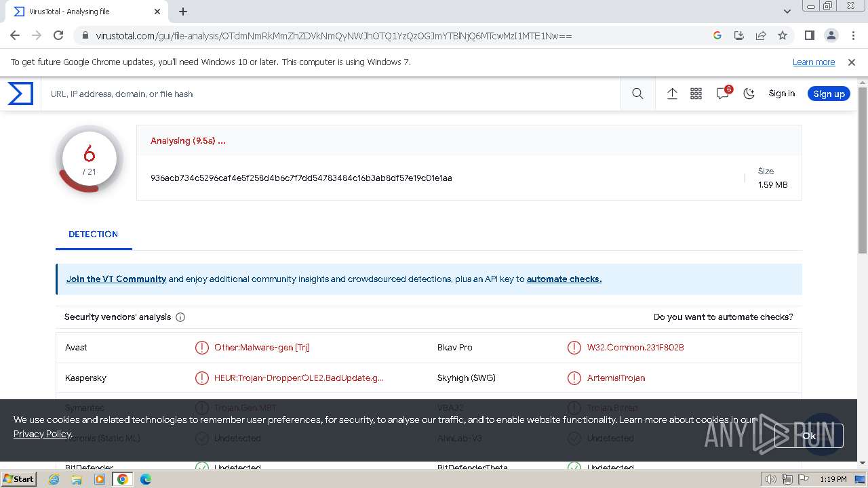Open Internet Explorer from taskbar
This screenshot has width=868, height=488.
coord(54,479)
